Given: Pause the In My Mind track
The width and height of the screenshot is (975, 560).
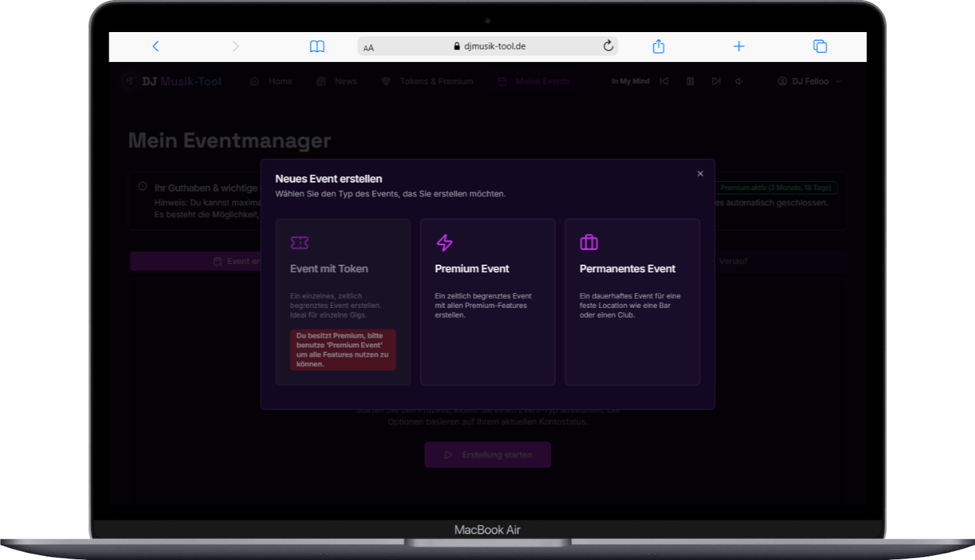Looking at the screenshot, I should pos(690,81).
